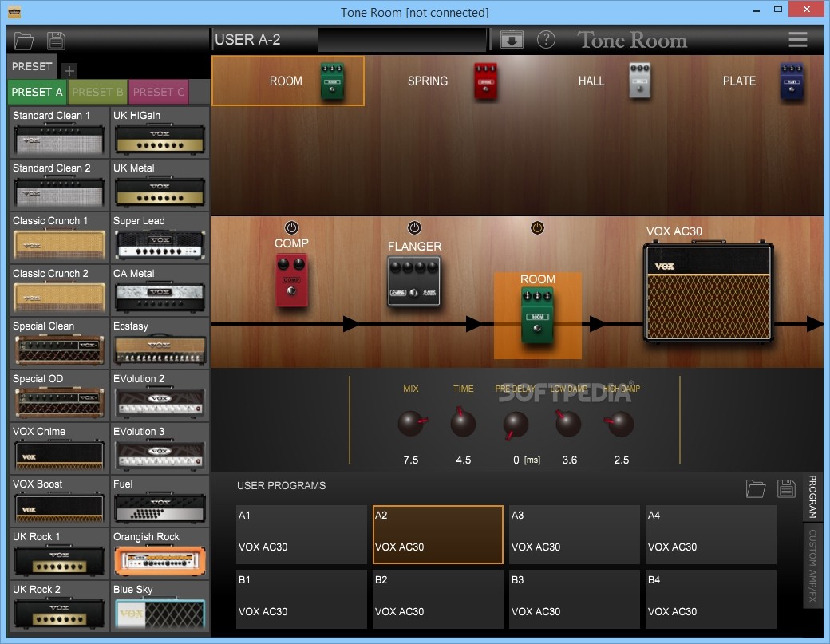Select the blue PLATE reverb pedal
The height and width of the screenshot is (644, 830).
792,81
